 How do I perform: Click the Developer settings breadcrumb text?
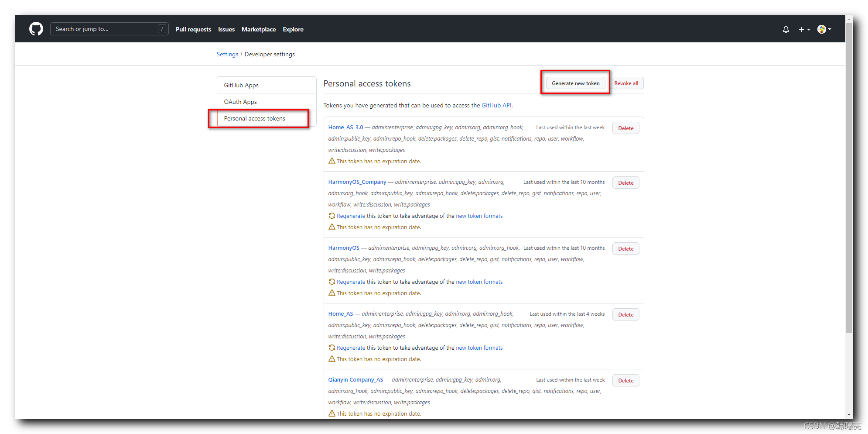[x=270, y=54]
